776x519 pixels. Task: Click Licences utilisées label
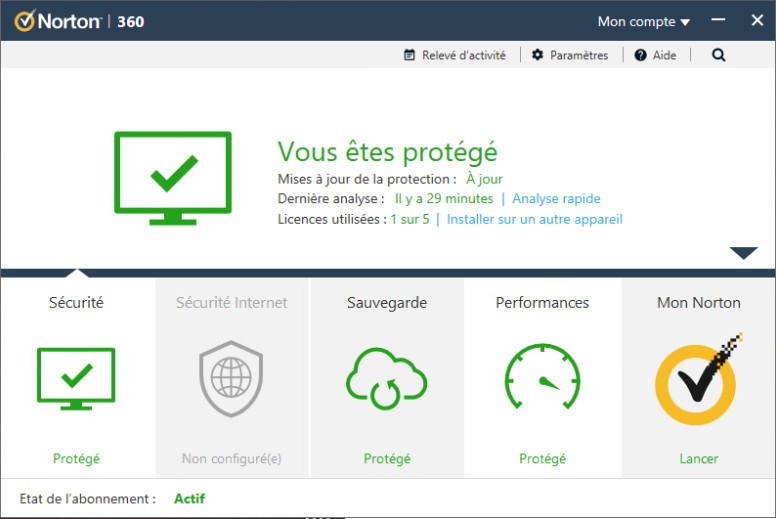point(332,219)
